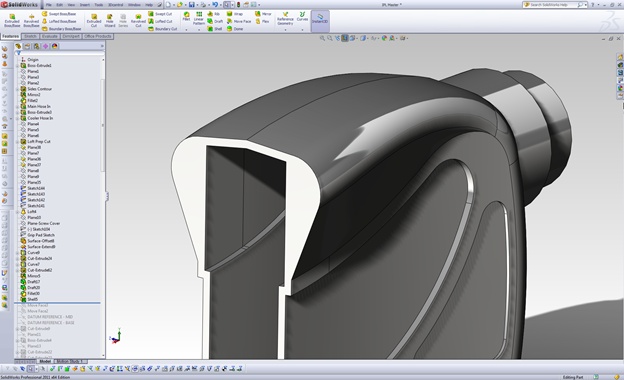The image size is (624, 380).
Task: Switch to the Sketch tab
Action: point(30,36)
